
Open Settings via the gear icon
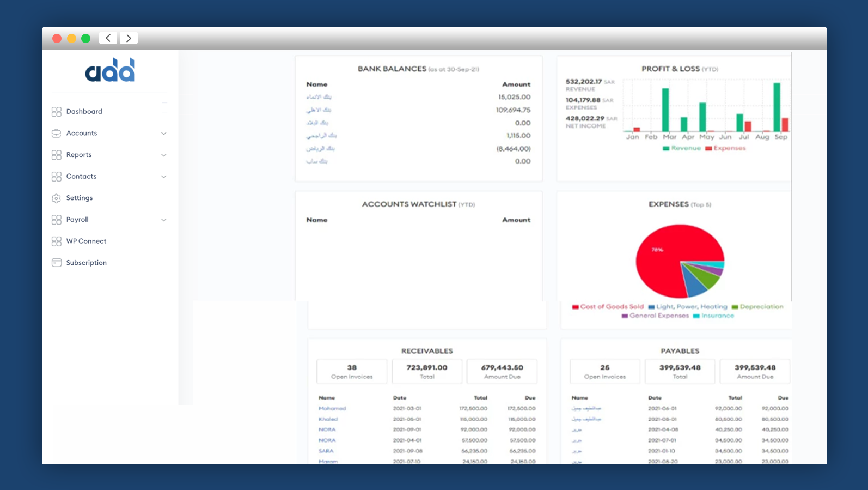coord(56,198)
